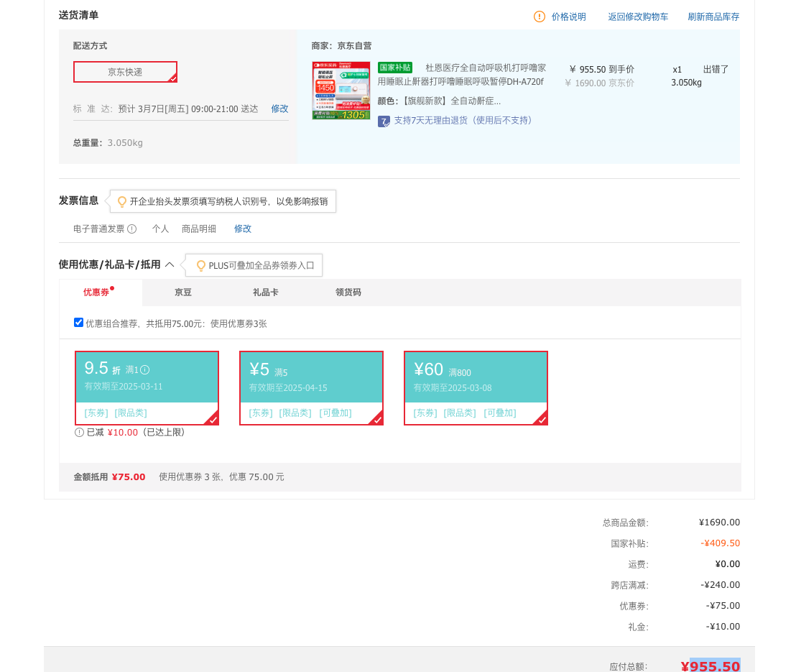The height and width of the screenshot is (672, 796).
Task: Click the lightbulb icon in invoice tip
Action: (x=122, y=202)
